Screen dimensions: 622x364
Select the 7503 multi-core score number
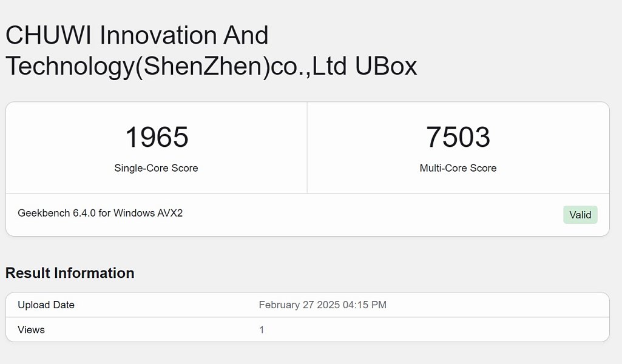tap(458, 137)
